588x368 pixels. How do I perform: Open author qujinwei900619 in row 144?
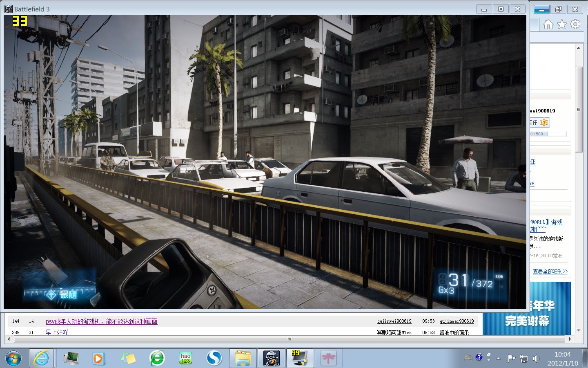(x=394, y=321)
